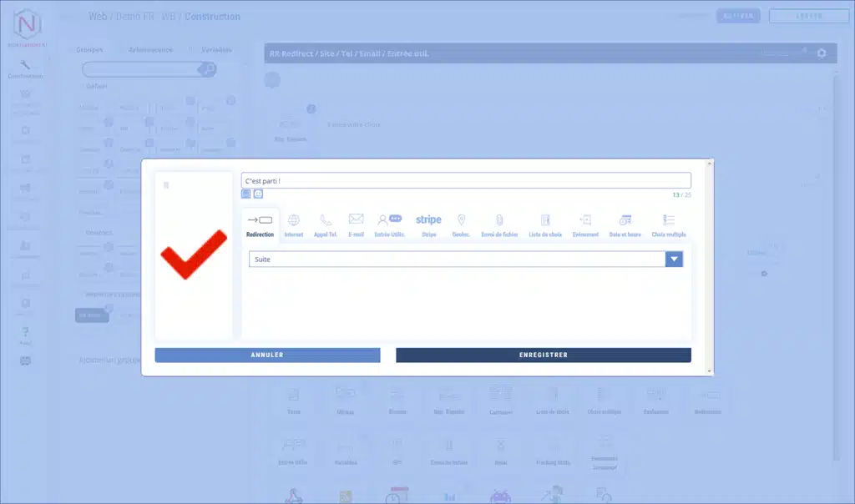Click the Envoi de fichier paperclip icon
855x504 pixels.
[500, 220]
